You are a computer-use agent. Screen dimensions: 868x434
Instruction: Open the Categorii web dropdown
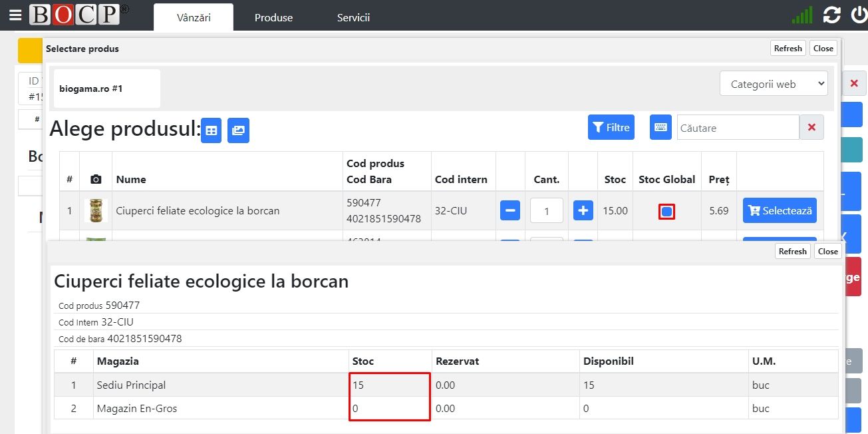tap(774, 84)
